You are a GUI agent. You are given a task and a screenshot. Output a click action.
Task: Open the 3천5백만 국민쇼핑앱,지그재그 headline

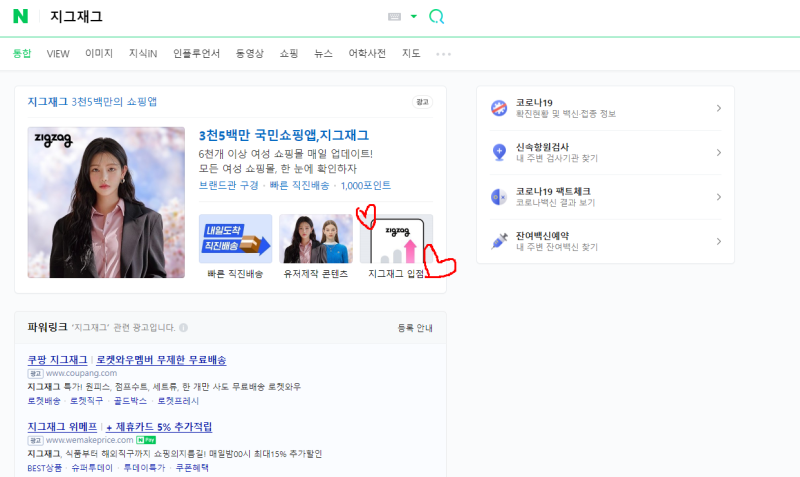point(284,135)
